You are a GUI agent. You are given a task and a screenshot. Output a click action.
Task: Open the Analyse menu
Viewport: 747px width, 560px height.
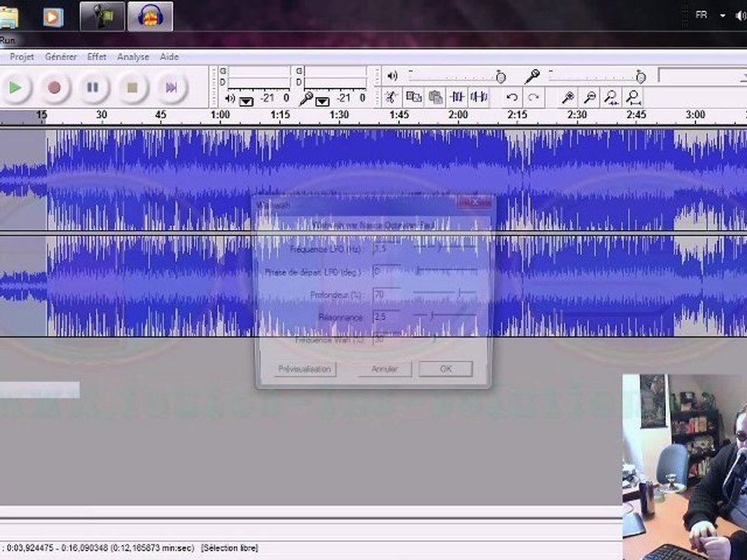click(x=133, y=57)
